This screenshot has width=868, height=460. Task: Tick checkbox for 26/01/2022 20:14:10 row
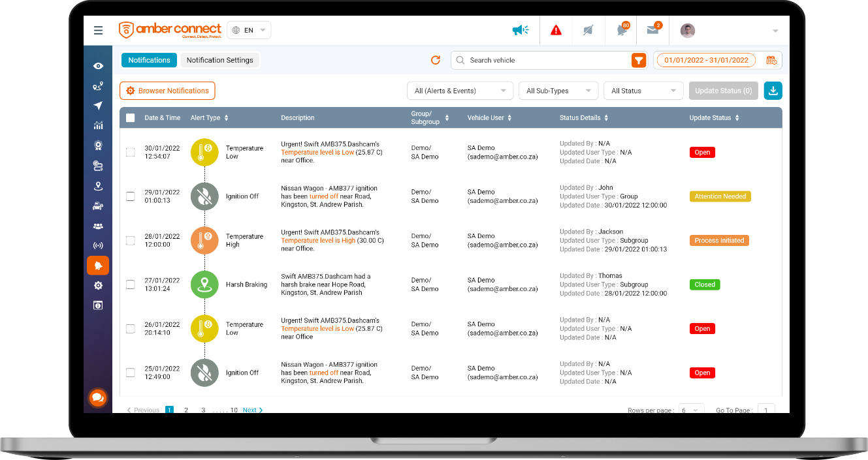pyautogui.click(x=131, y=328)
